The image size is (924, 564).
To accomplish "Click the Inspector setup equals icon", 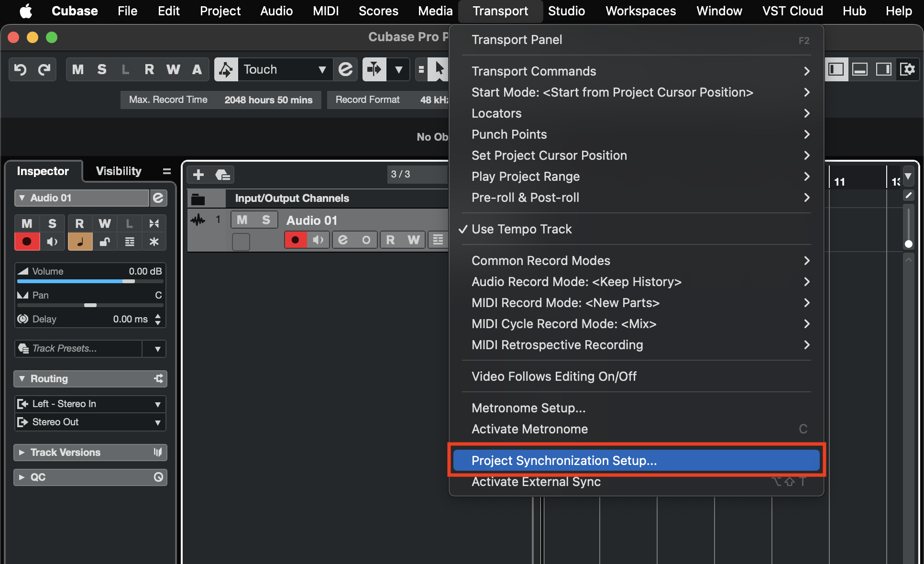I will pos(166,171).
